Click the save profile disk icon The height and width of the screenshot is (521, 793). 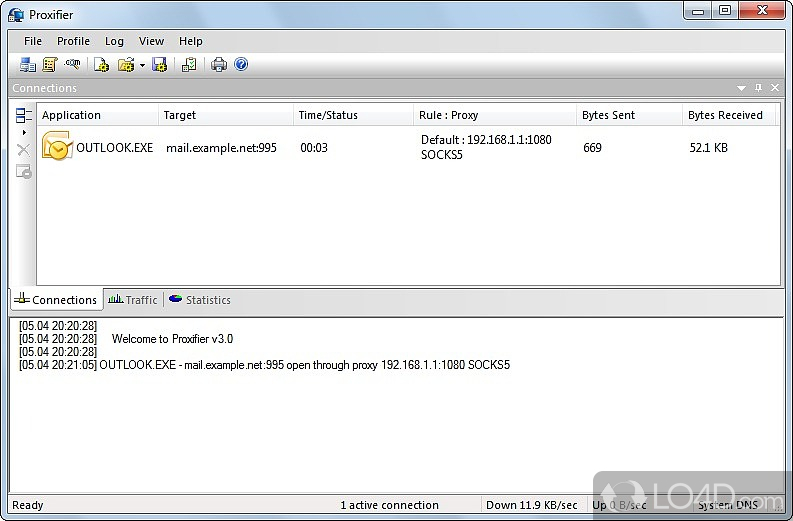point(159,65)
